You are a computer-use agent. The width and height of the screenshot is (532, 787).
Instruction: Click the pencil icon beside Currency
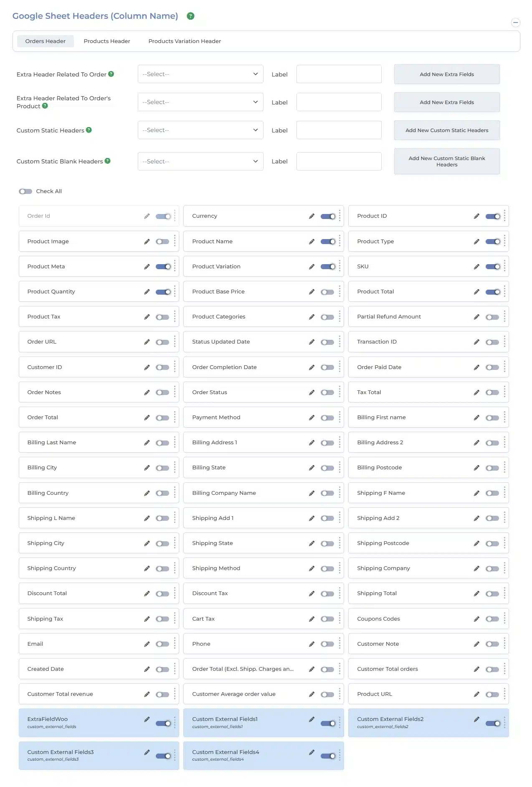(x=312, y=216)
